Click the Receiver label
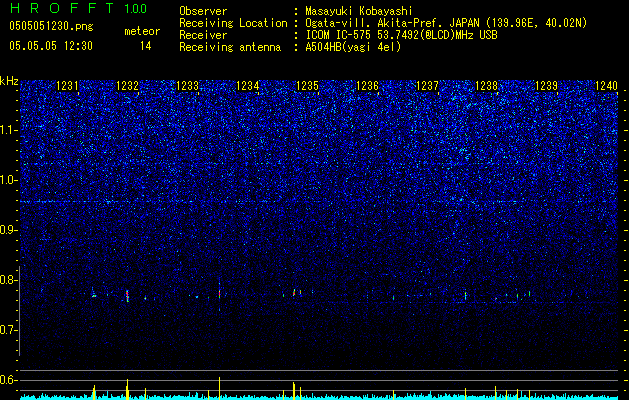The height and width of the screenshot is (400, 629). pos(203,35)
